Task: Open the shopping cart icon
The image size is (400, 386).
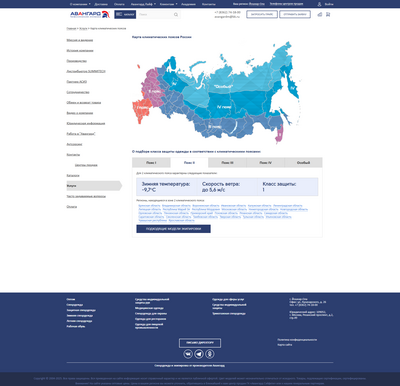Action: point(328,14)
